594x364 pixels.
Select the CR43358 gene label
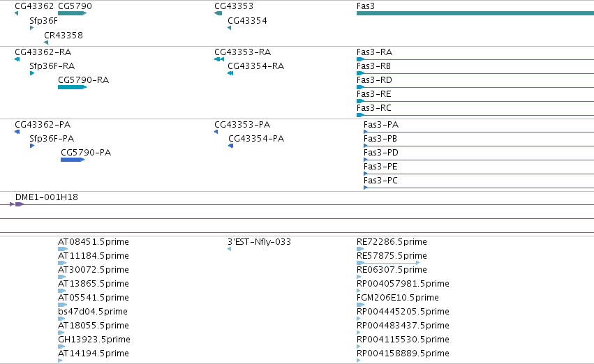[x=64, y=35]
